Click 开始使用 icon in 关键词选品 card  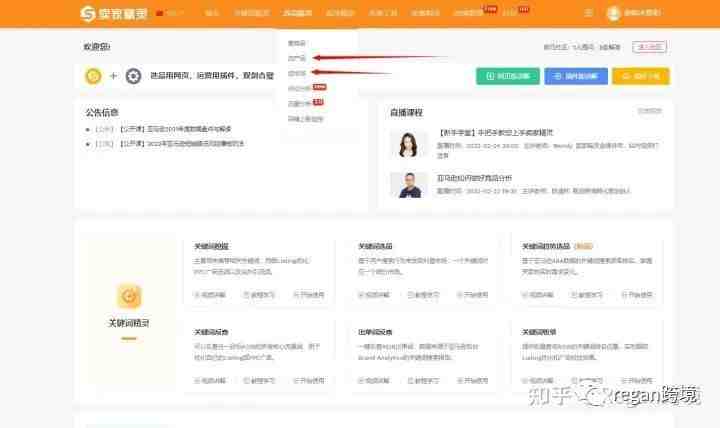click(459, 295)
